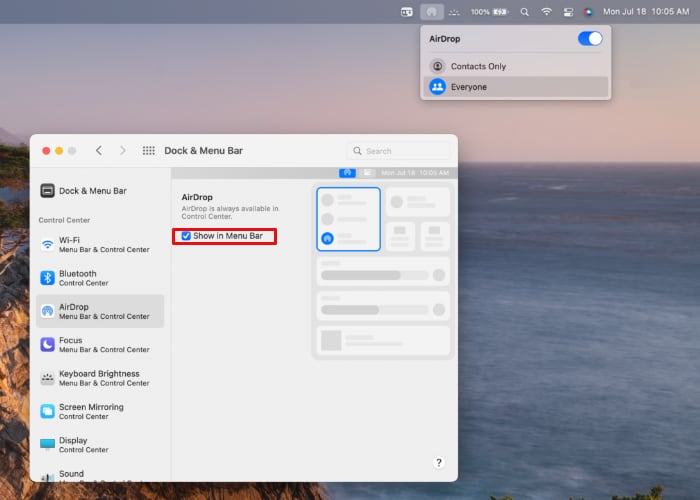
Task: Open the date and time in menu bar
Action: (646, 12)
